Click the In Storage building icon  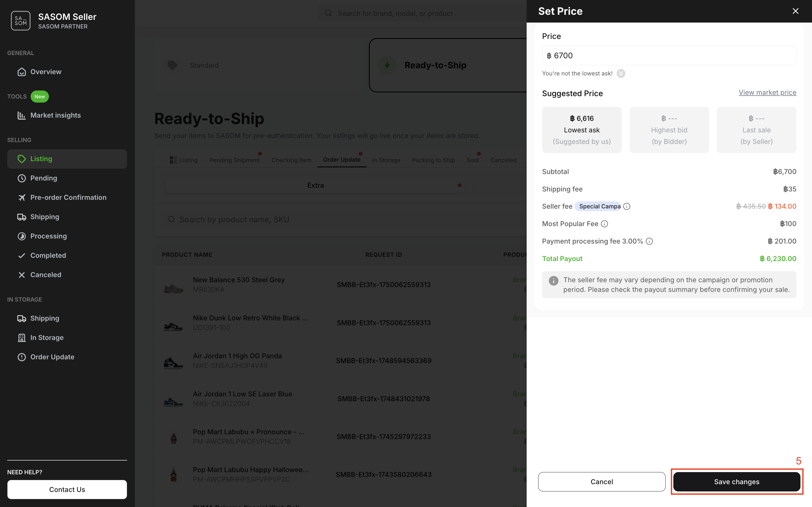click(x=21, y=338)
